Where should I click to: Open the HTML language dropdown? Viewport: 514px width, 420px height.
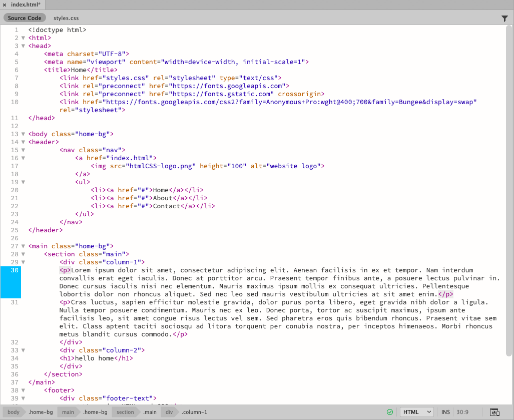coord(417,412)
